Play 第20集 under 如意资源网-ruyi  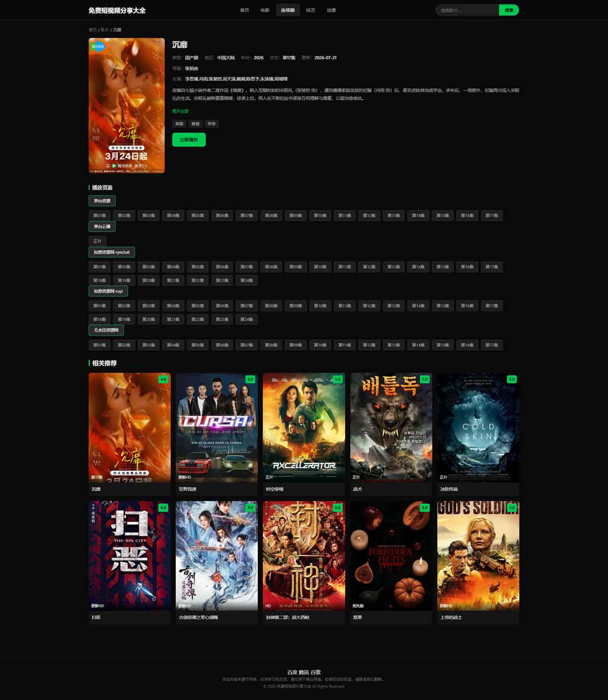click(148, 319)
